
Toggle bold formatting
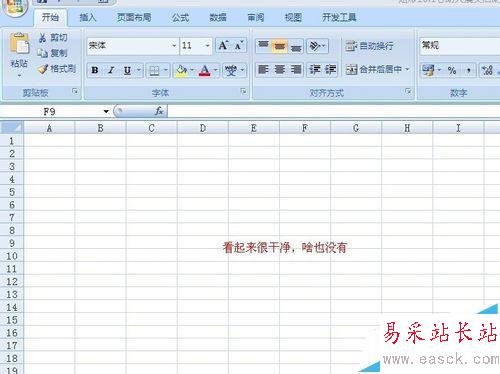(95, 70)
